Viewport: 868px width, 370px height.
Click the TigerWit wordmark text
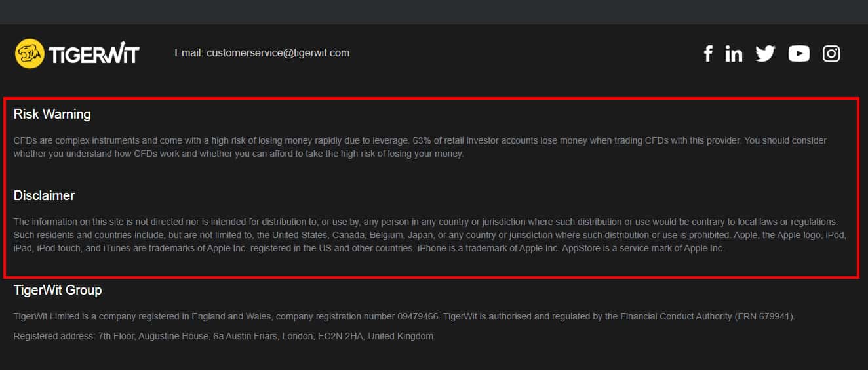(94, 54)
